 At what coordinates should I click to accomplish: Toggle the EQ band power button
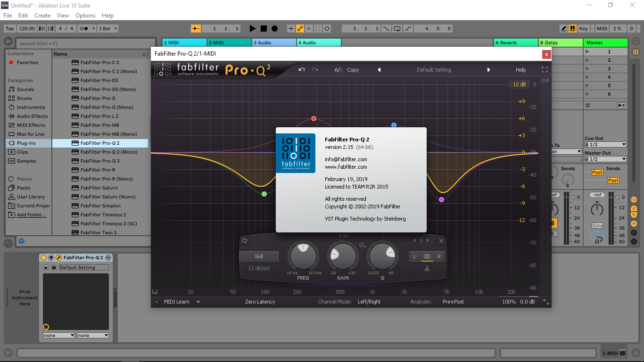click(245, 240)
